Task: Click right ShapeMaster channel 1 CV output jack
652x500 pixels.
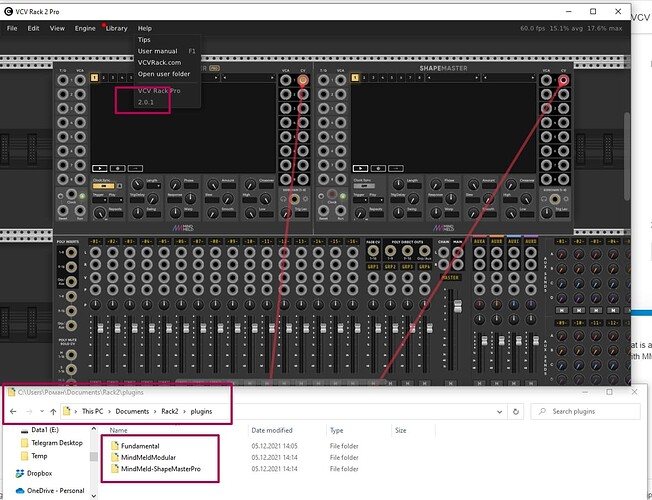Action: [563, 80]
